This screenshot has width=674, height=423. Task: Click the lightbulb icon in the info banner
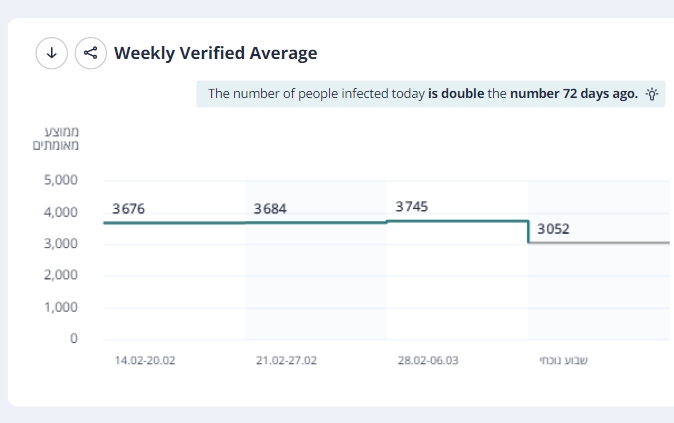(652, 94)
